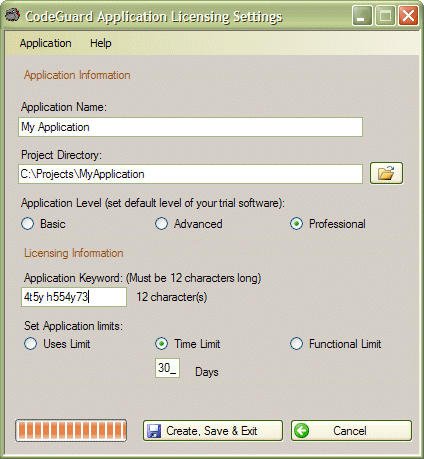The height and width of the screenshot is (459, 424).
Task: Open the Application menu
Action: [x=45, y=43]
